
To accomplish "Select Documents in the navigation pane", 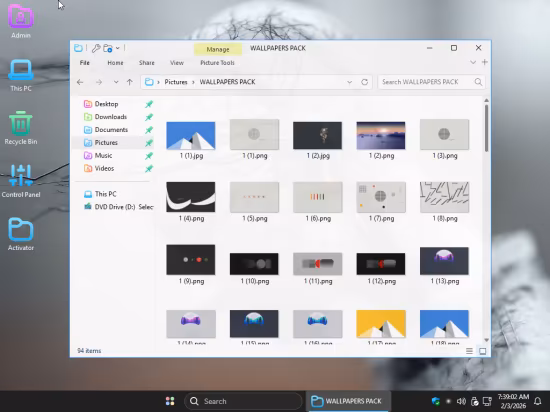I will point(111,130).
